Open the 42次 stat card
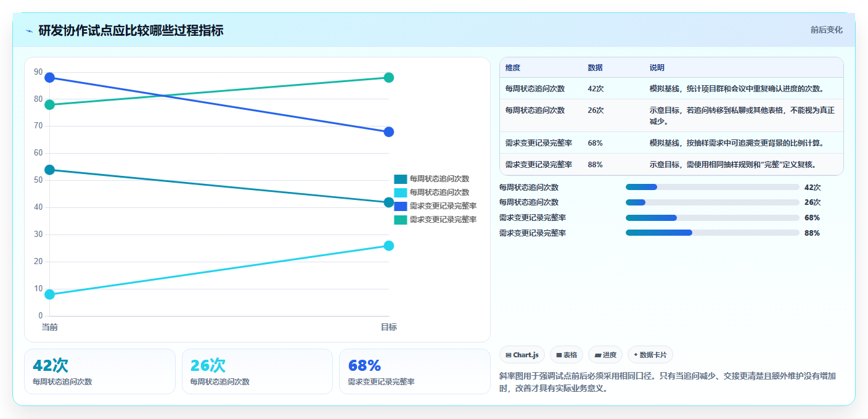 tap(100, 371)
